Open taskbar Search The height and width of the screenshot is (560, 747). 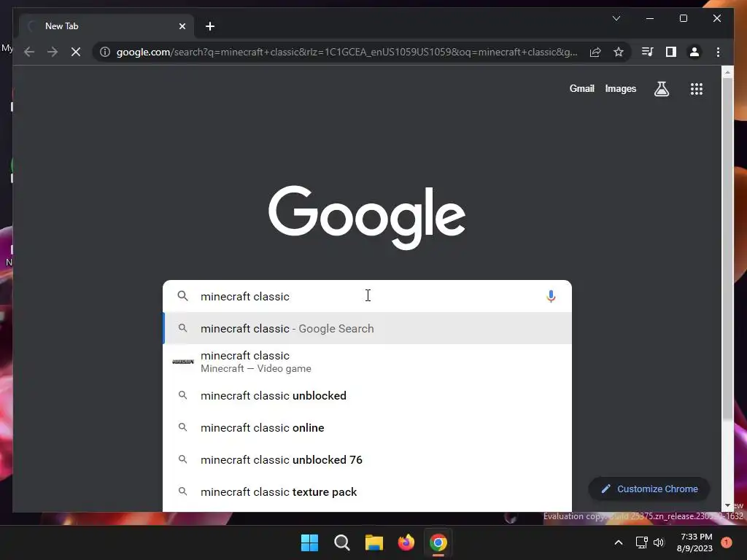click(x=342, y=542)
